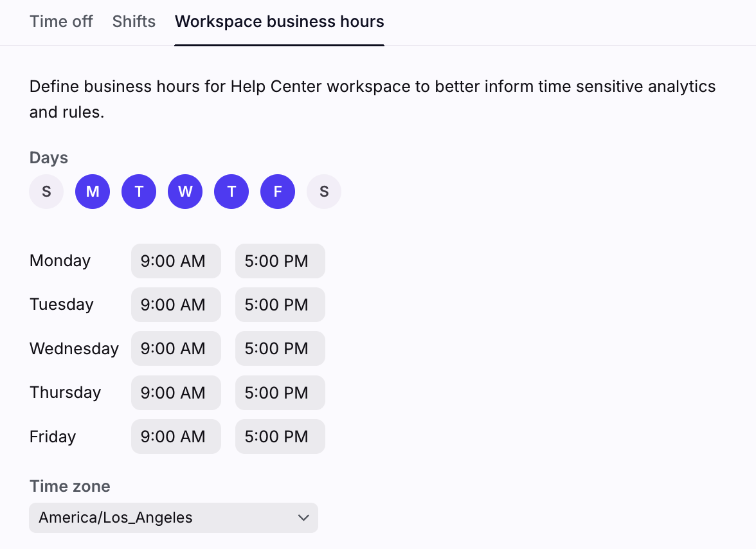
Task: Enable Sunday in the Days selector
Action: point(46,192)
